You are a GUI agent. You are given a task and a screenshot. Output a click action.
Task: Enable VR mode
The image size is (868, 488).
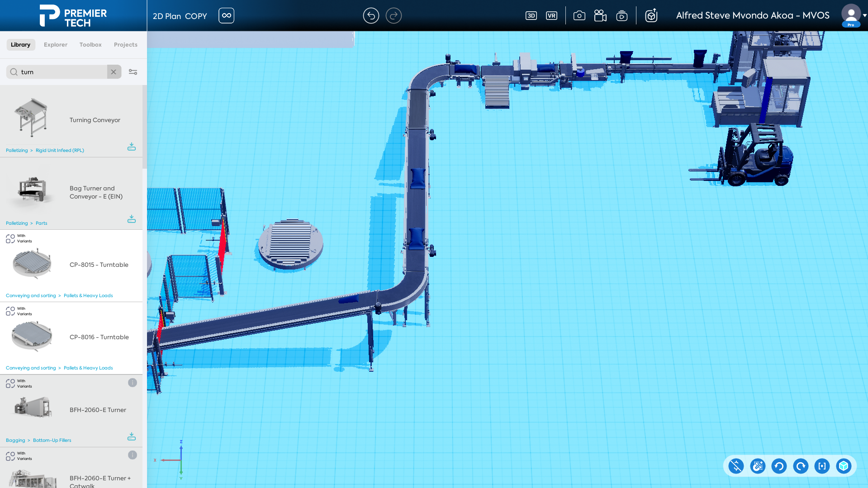(x=551, y=16)
